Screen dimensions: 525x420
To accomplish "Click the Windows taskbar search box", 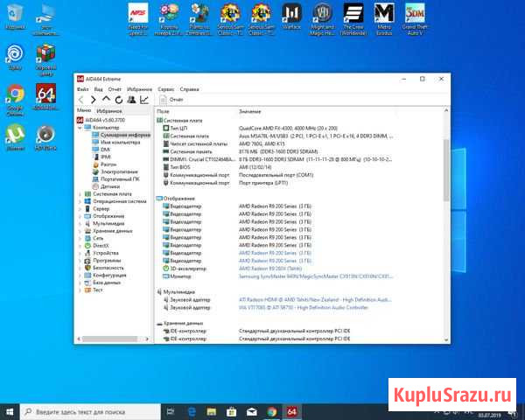I will [x=90, y=411].
